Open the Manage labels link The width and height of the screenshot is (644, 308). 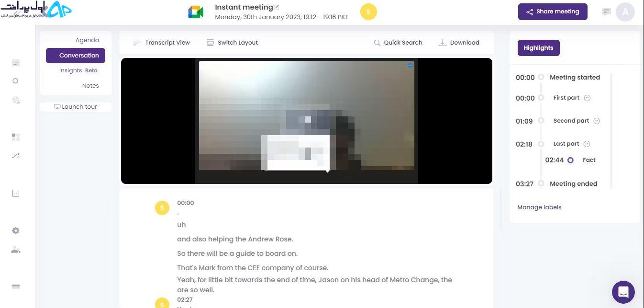coord(539,207)
